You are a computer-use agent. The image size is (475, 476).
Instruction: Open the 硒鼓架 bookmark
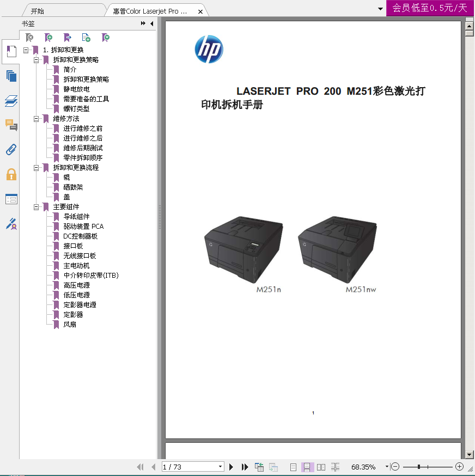(x=73, y=187)
